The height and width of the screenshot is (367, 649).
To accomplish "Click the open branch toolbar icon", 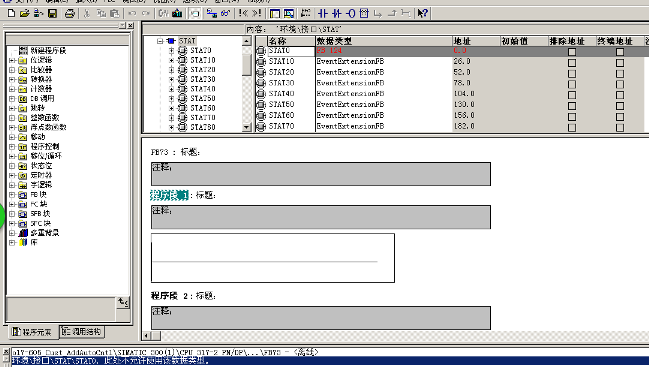I will [x=378, y=14].
